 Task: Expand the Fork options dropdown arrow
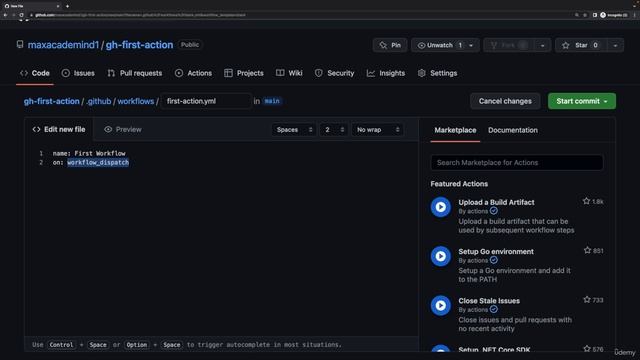tap(542, 45)
